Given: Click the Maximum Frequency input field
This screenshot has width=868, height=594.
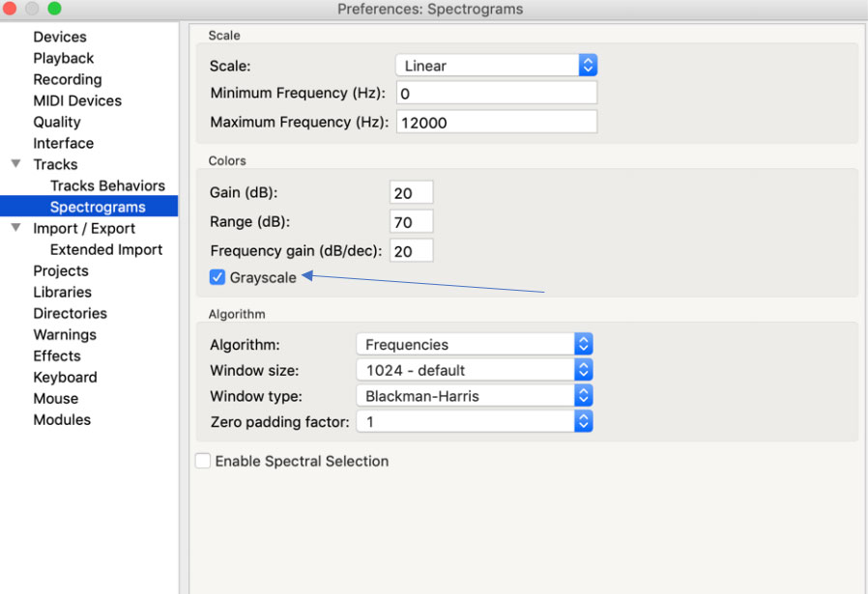Looking at the screenshot, I should coord(496,123).
